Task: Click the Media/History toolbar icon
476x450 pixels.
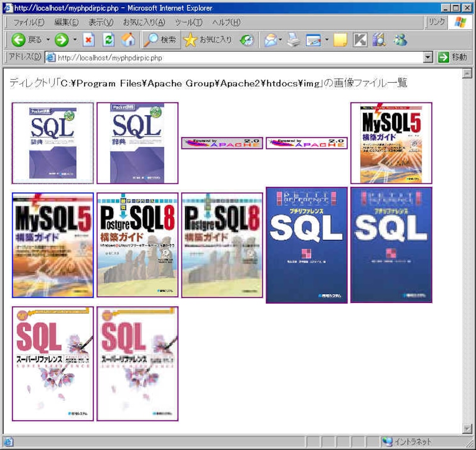Action: coord(246,40)
